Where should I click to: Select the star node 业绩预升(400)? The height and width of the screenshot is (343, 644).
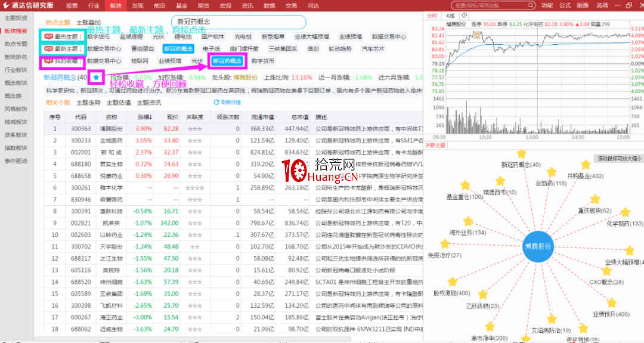point(612,303)
